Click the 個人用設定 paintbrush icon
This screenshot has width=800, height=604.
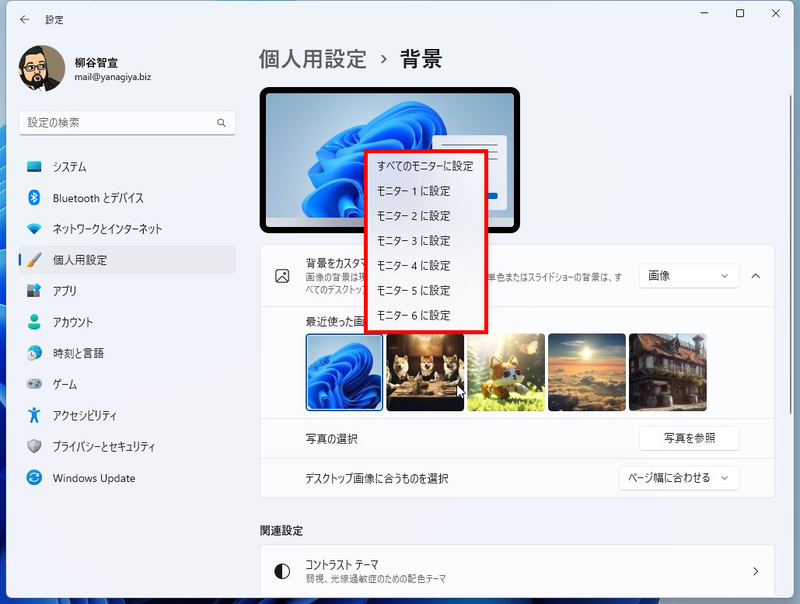(x=34, y=260)
